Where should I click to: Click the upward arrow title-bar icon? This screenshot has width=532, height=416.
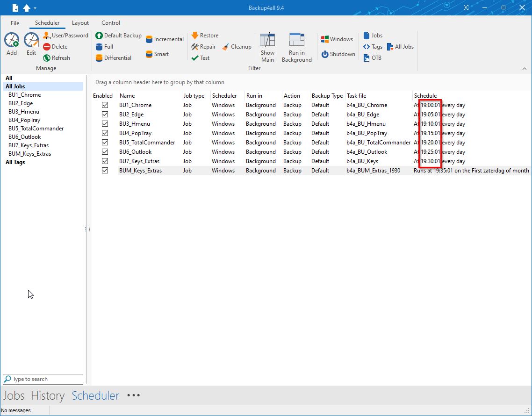27,8
